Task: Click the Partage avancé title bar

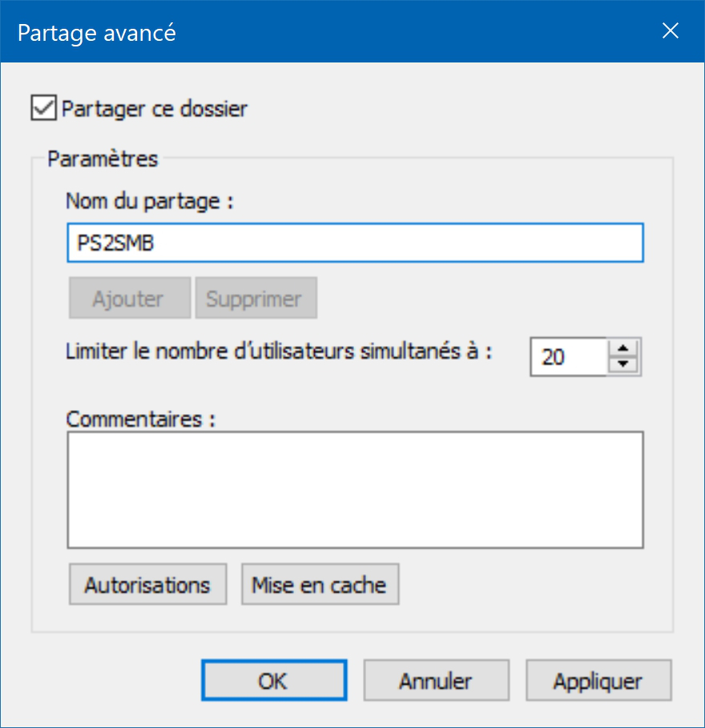Action: coord(325,31)
